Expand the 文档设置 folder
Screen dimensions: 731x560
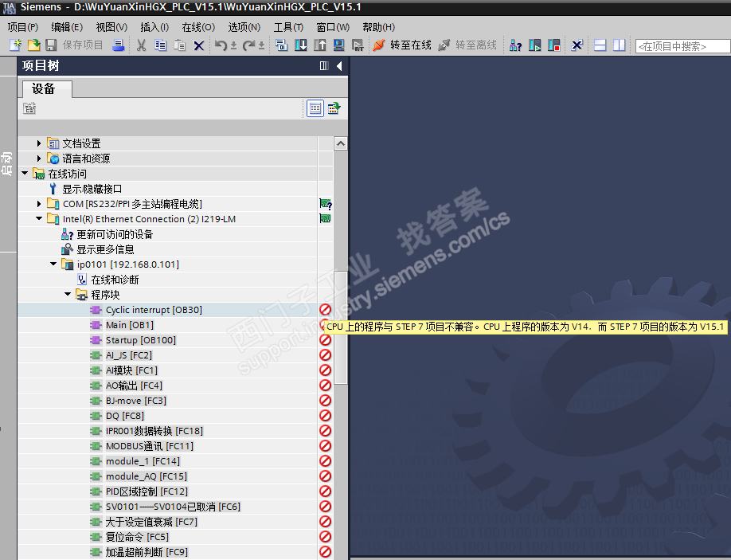pyautogui.click(x=39, y=143)
